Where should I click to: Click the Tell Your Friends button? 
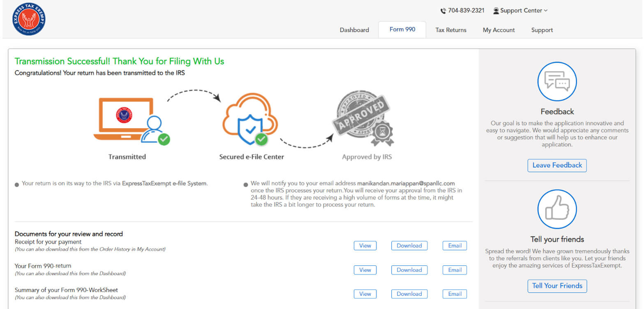(x=557, y=286)
